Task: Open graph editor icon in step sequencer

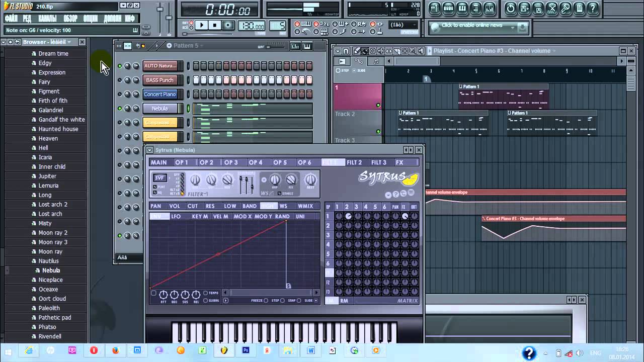Action: [295, 46]
